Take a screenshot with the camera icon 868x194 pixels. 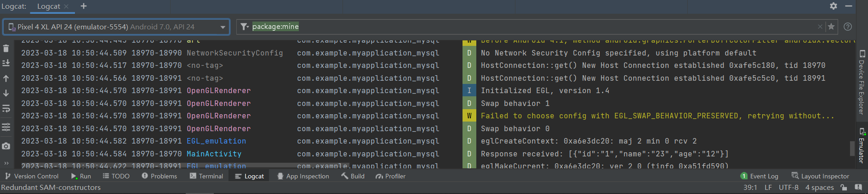(6, 146)
